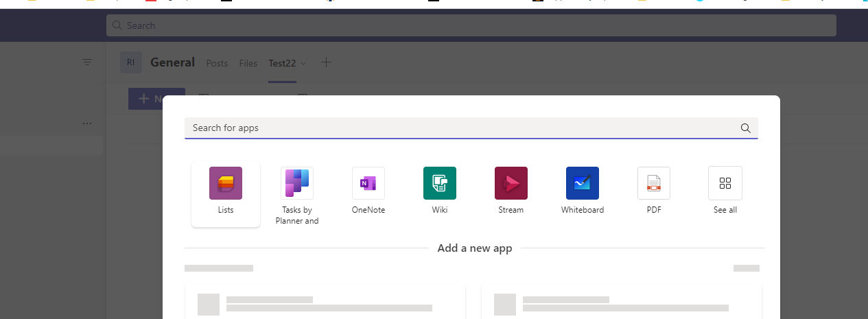Add Tasks by Planner app
This screenshot has width=868, height=319.
(x=297, y=183)
